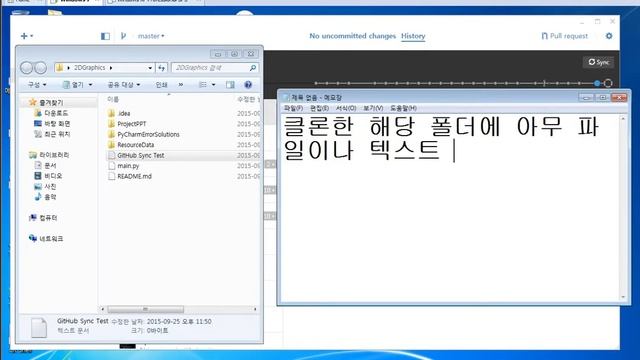Select the GitHub Sync Test file
Viewport: 640px width, 360px height.
click(136, 156)
